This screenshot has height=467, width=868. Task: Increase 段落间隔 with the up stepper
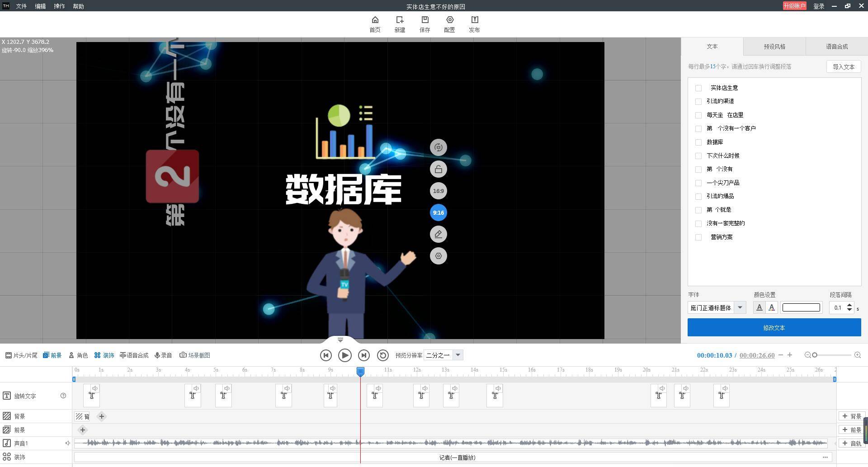849,305
